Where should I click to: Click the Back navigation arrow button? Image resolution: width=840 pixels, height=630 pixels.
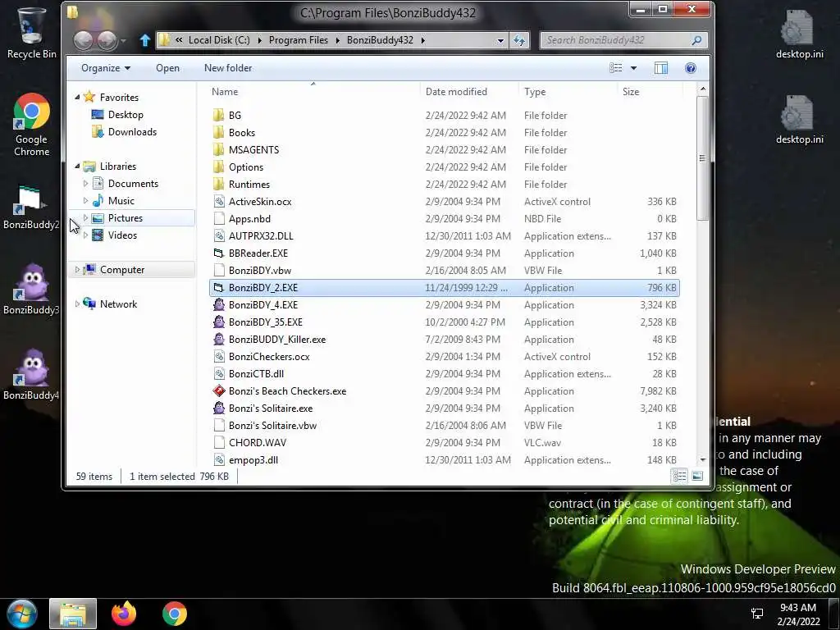(83, 40)
